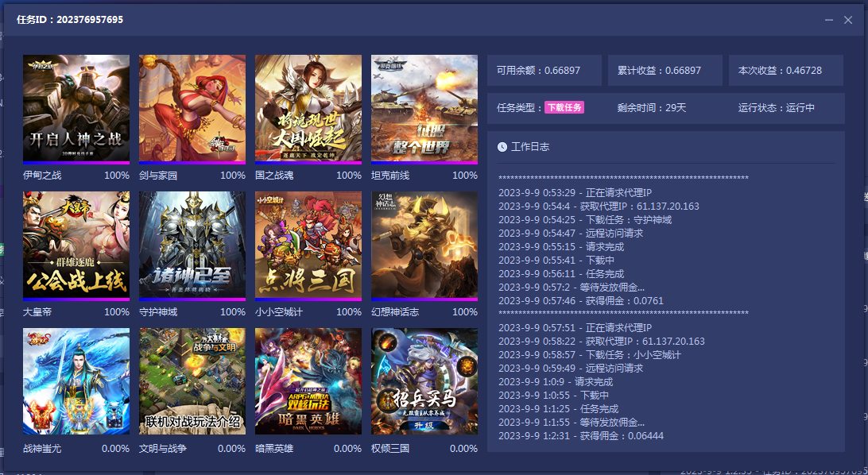Screen dimensions: 868x475
Task: Click the 小小空城计 name label
Action: [x=279, y=312]
